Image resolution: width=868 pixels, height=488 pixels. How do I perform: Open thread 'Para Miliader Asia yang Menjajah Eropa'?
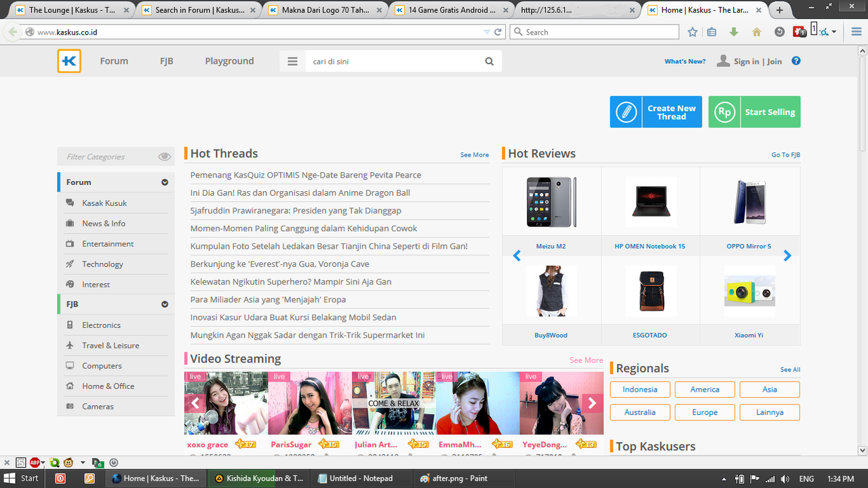click(269, 299)
